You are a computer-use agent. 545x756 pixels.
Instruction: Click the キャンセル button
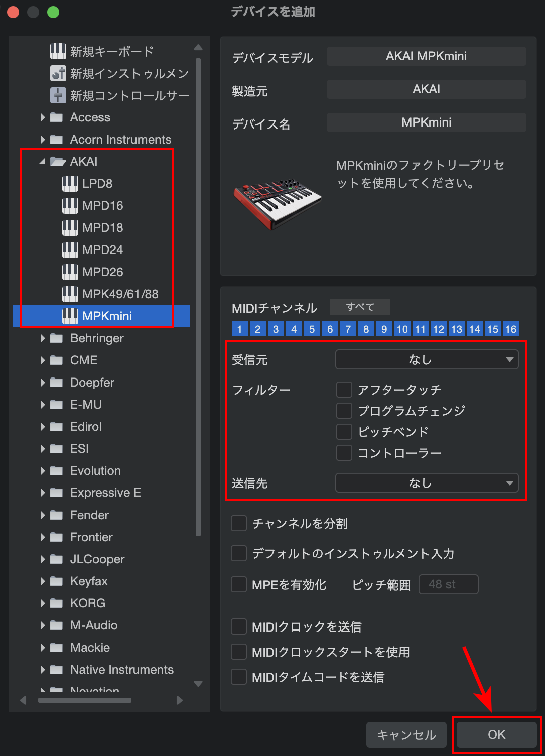point(406,735)
